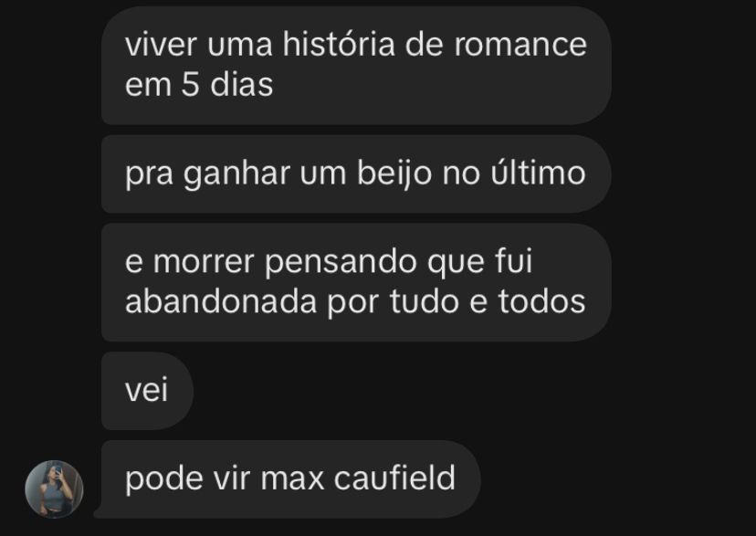
Task: Click the word 'pensando' in third bubble
Action: tap(341, 263)
